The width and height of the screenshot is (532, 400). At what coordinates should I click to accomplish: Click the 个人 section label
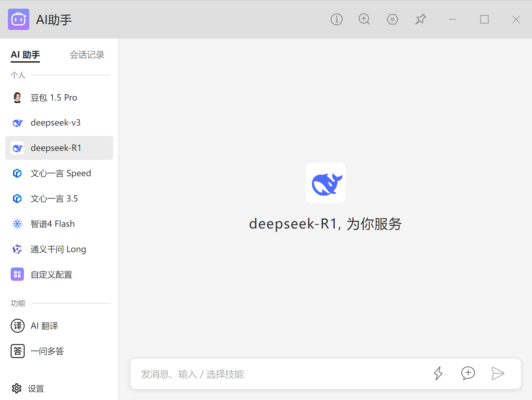18,75
